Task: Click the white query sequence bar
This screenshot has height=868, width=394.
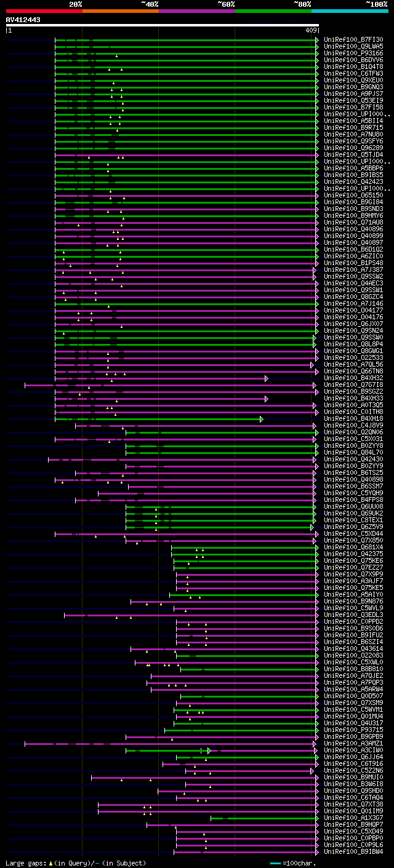Action: click(x=163, y=25)
